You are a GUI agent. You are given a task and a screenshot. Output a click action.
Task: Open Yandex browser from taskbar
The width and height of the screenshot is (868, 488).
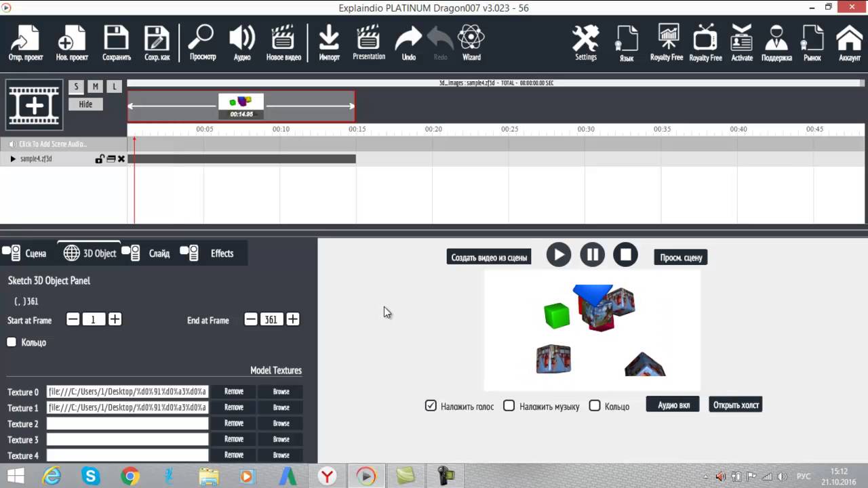[327, 476]
